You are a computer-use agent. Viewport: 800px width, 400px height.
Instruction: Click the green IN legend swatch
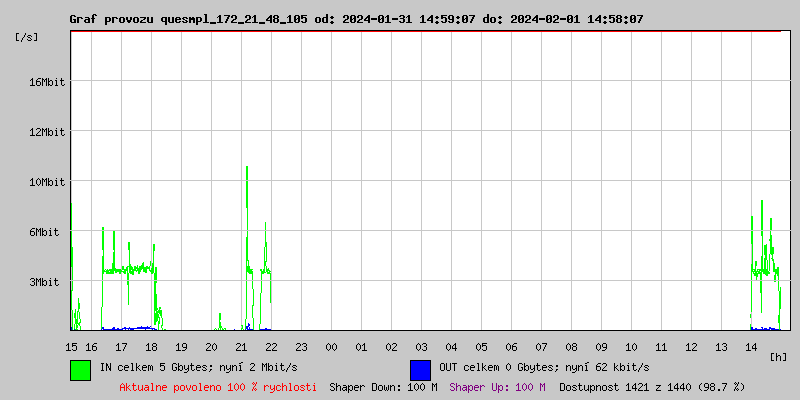point(80,369)
